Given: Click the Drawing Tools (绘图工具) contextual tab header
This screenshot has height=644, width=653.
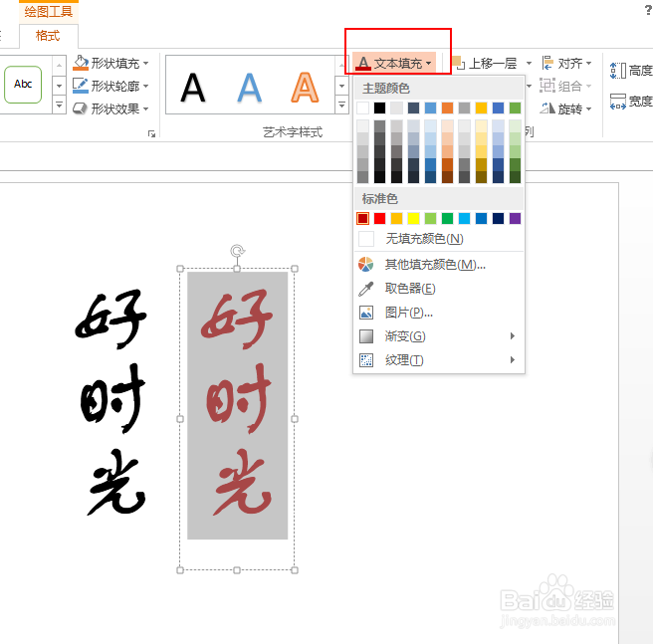Looking at the screenshot, I should tap(49, 12).
